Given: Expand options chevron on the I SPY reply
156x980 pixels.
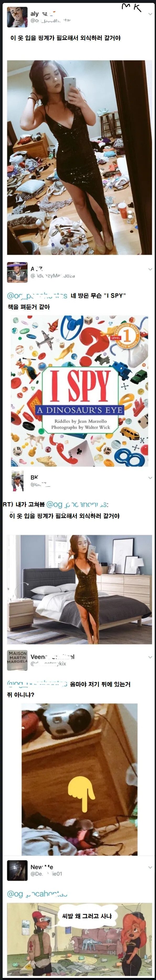Looking at the screenshot, I should 150,269.
